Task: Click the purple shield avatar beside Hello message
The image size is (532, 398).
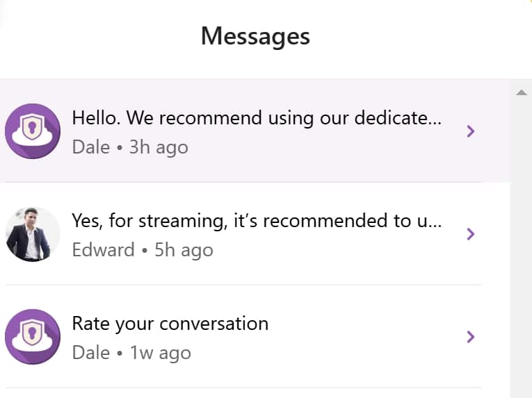Action: point(33,131)
